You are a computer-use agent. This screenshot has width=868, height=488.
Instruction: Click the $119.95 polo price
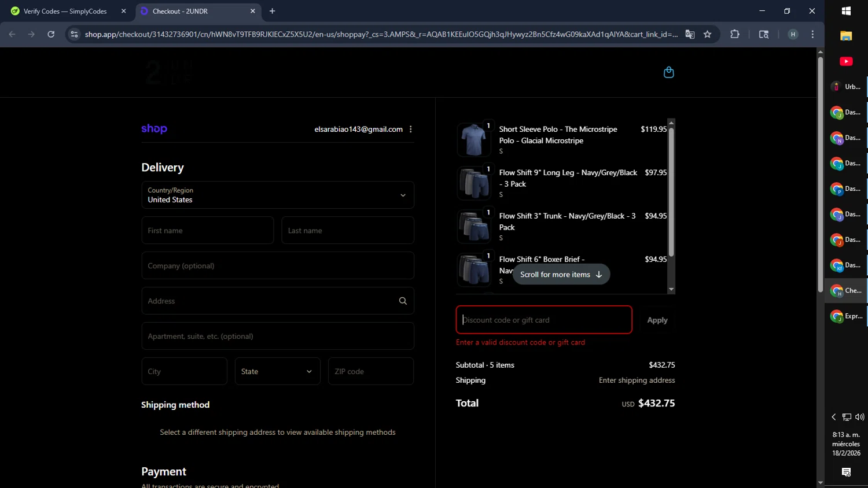(653, 129)
